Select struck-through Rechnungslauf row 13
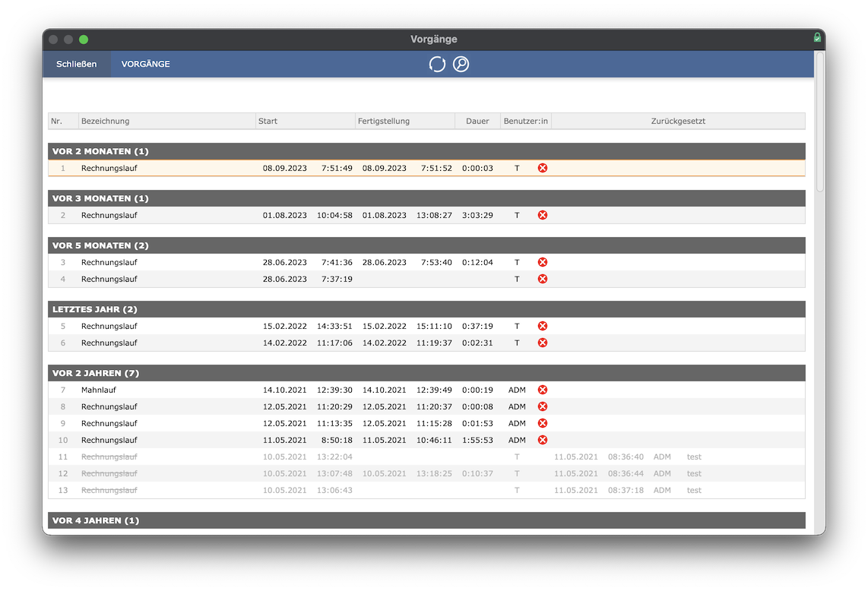The width and height of the screenshot is (868, 591). [x=426, y=490]
